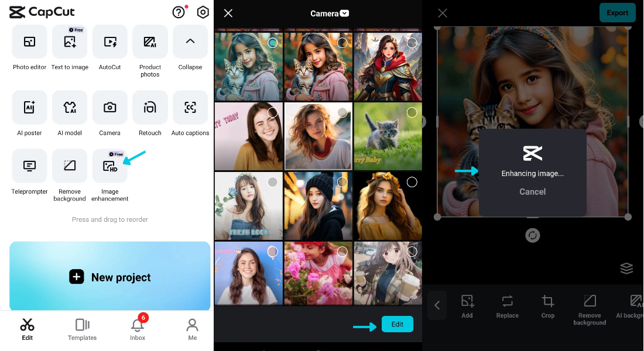The height and width of the screenshot is (351, 644).
Task: Close the image editor screen
Action: [x=443, y=13]
